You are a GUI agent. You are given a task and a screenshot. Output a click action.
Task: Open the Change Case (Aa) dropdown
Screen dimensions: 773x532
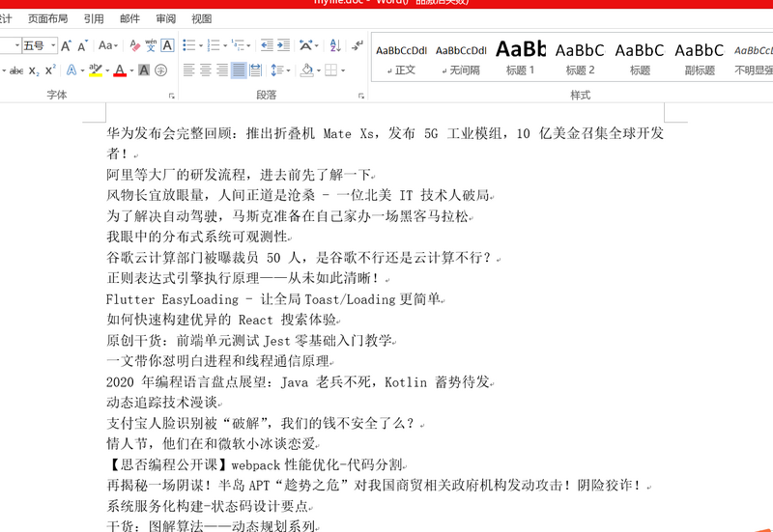[x=108, y=45]
